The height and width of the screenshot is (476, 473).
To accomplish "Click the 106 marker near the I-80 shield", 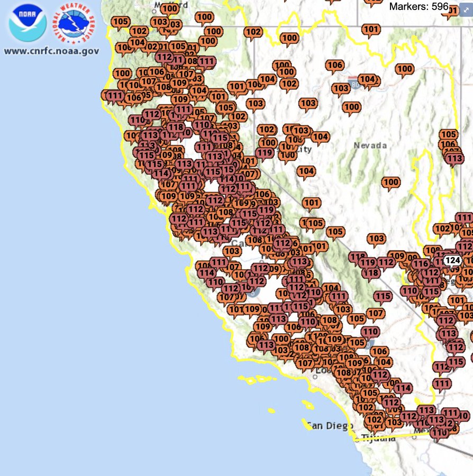I will (x=335, y=65).
